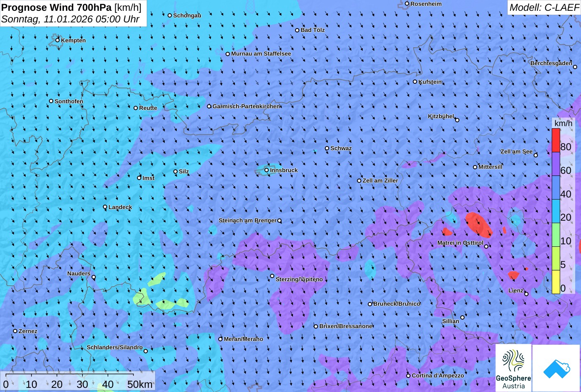Click the Nauders location dot
This screenshot has width=581, height=392.
coord(94,277)
